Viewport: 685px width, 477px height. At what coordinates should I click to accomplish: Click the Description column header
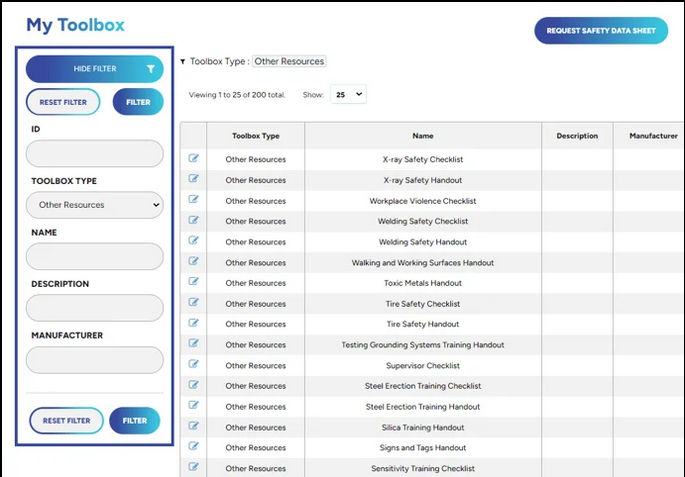[x=577, y=136]
